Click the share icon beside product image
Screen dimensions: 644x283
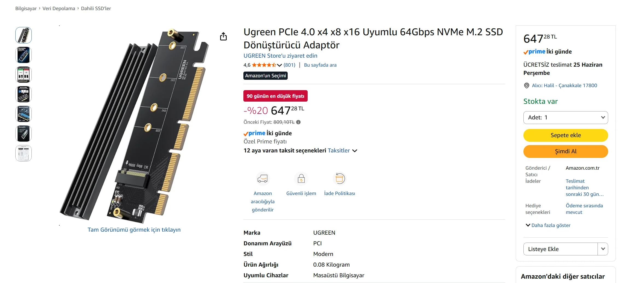(223, 36)
